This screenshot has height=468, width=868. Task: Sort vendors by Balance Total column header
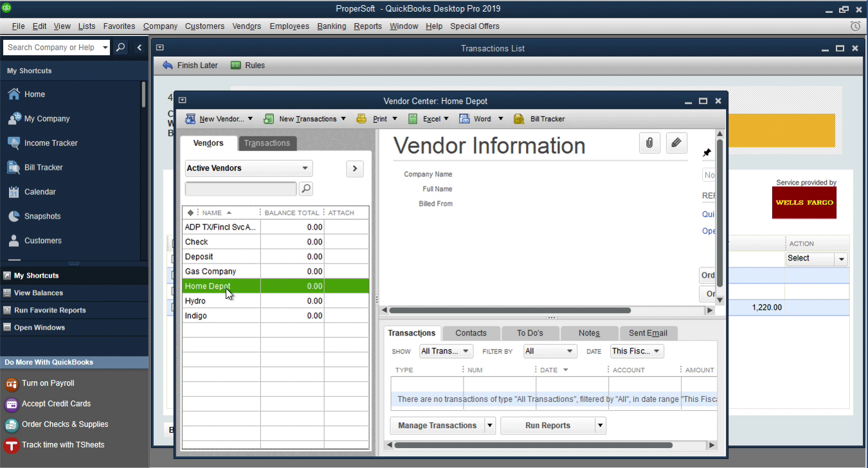pos(292,213)
